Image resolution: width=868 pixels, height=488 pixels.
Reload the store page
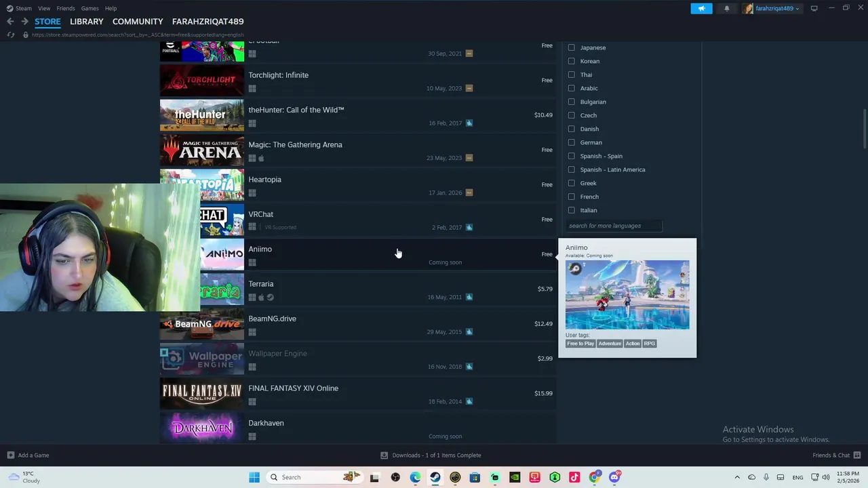point(10,35)
